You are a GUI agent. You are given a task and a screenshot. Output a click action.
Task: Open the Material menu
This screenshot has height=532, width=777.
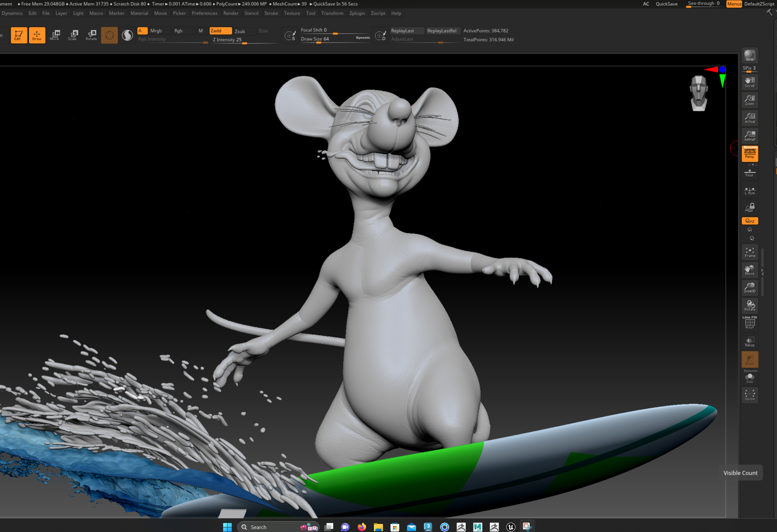(x=139, y=13)
